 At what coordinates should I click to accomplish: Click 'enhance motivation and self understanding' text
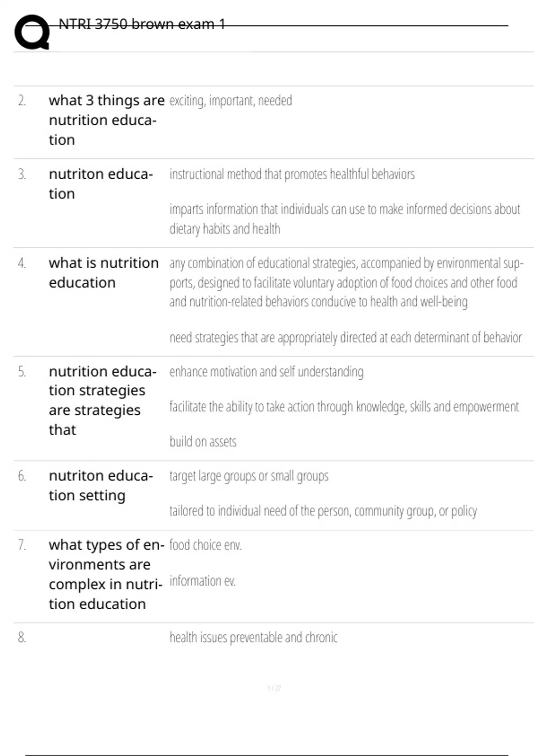coord(266,372)
